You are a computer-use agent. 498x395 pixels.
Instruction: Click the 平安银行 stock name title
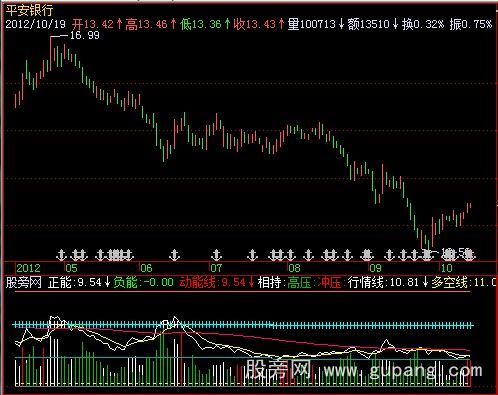point(29,10)
